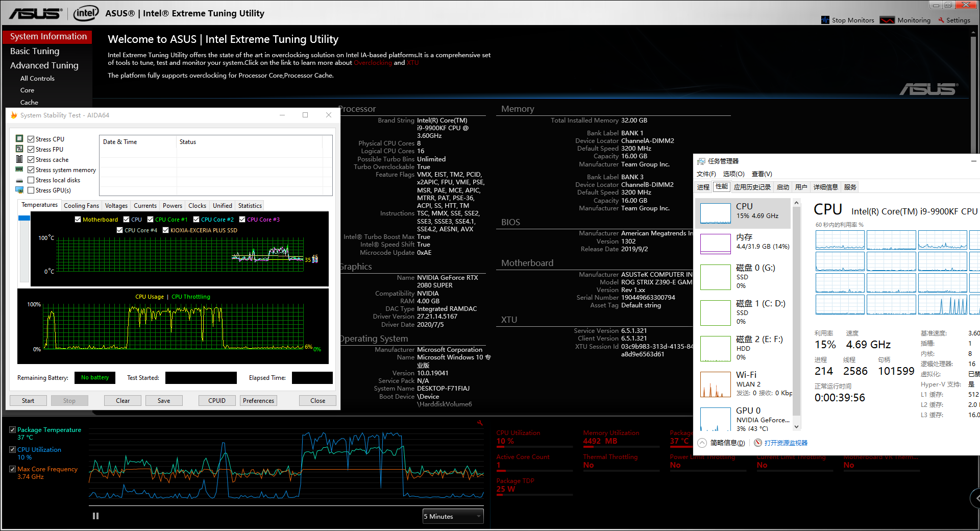Click the Overclocking hyperlink
The image size is (980, 531).
click(373, 63)
